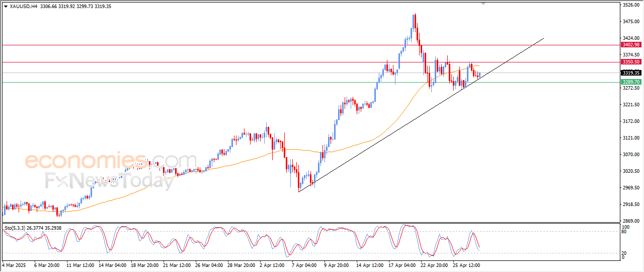Click the 6 Mar 20:00 time label
The height and width of the screenshot is (272, 644).
46,265
